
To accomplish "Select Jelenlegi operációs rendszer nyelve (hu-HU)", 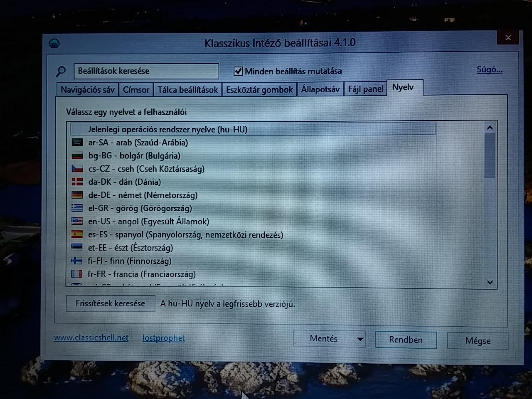I will (253, 129).
